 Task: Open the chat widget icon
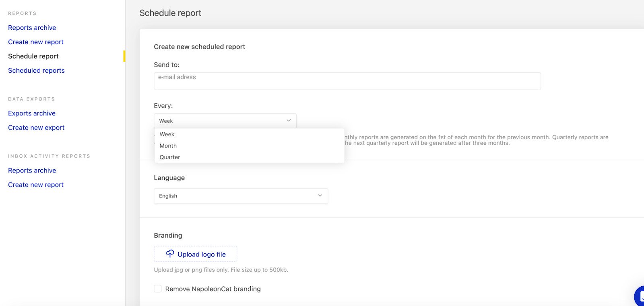639,296
